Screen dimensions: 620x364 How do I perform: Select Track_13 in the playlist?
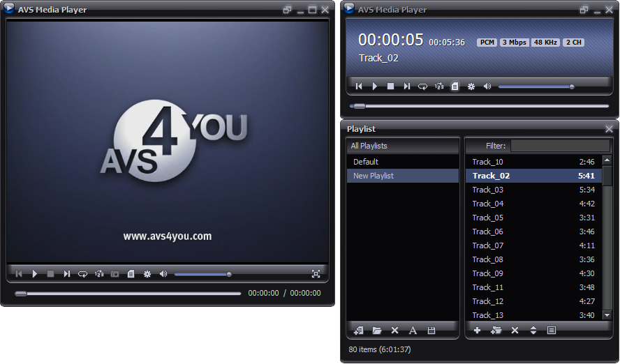pos(533,315)
